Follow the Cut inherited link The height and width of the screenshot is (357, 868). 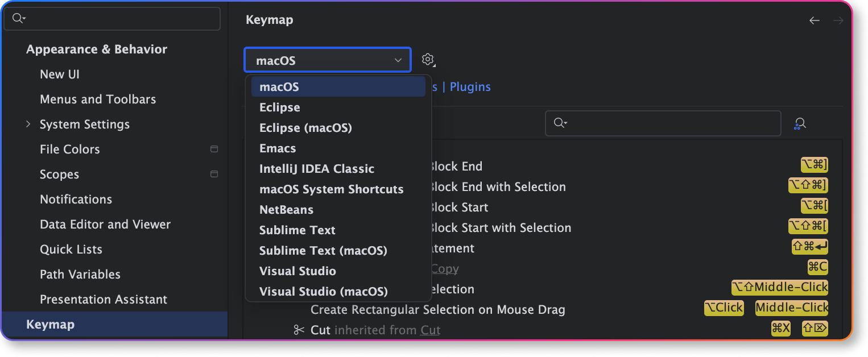click(x=430, y=330)
